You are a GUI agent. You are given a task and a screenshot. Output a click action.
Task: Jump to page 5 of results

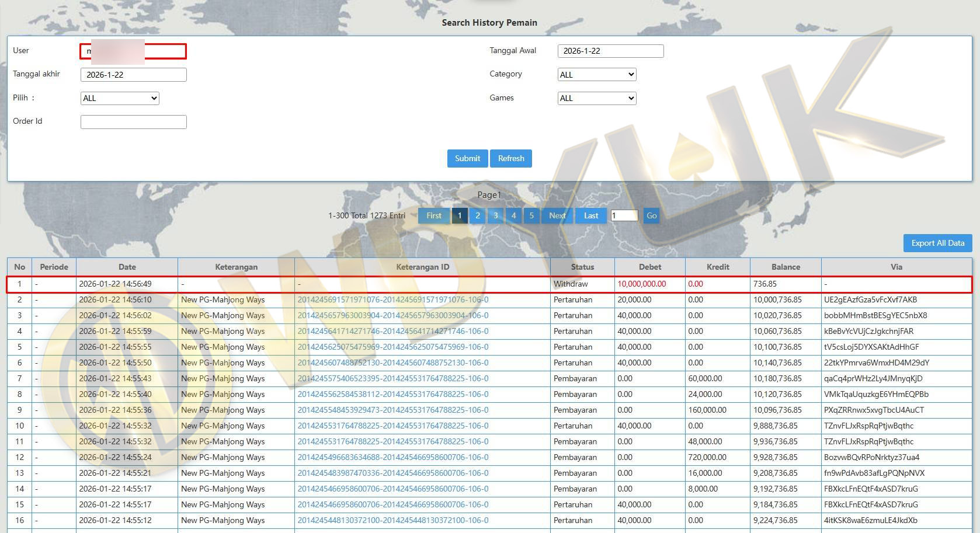[531, 215]
